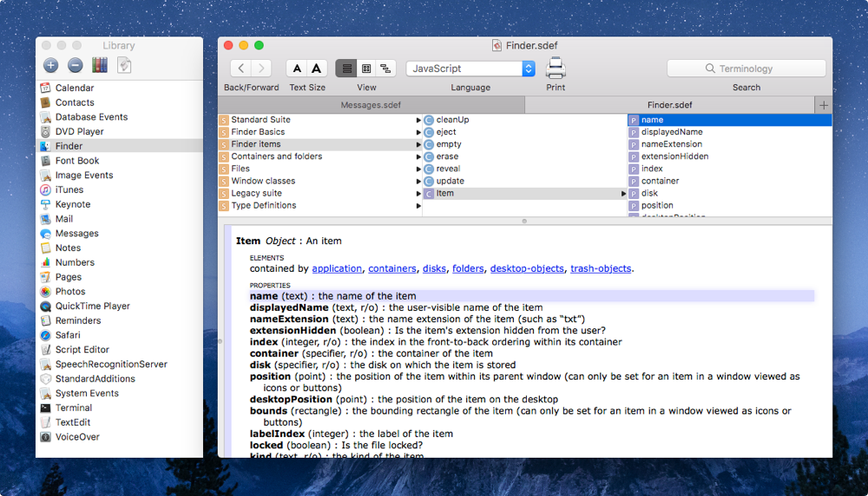Select Script Editor in the Library list
This screenshot has height=496, width=868.
click(x=82, y=349)
